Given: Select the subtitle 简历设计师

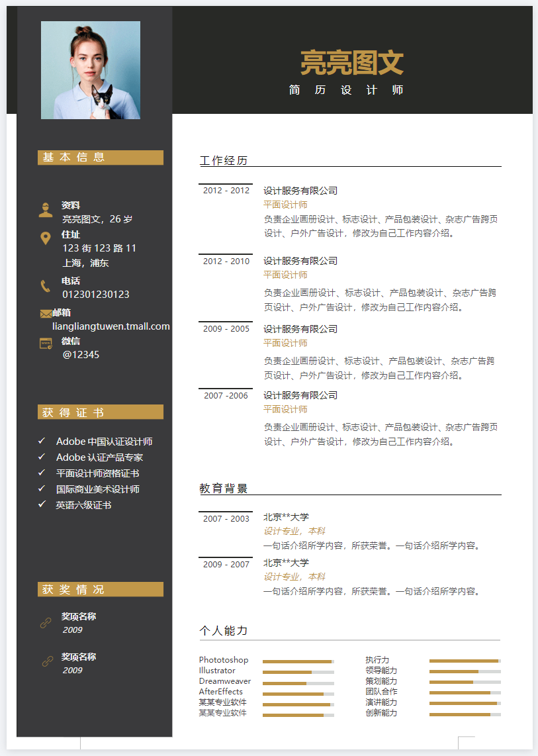Looking at the screenshot, I should point(345,90).
